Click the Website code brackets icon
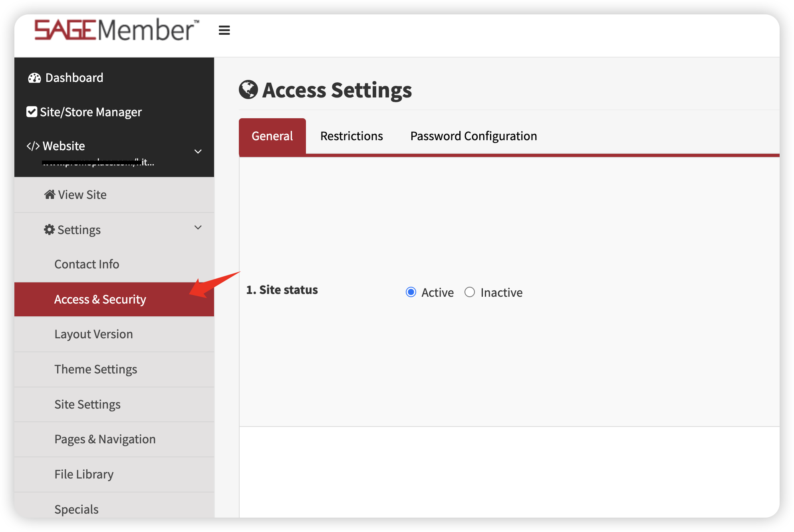The image size is (794, 532). [33, 146]
